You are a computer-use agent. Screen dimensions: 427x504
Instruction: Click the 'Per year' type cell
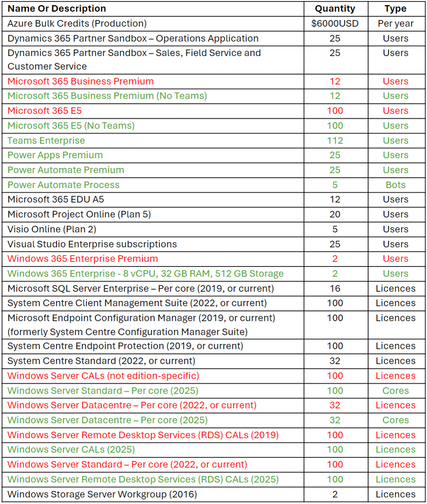click(x=396, y=23)
